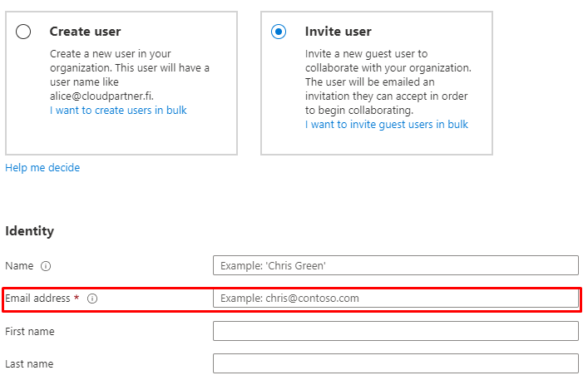Open 'I want to create users in bulk' link
The width and height of the screenshot is (588, 390).
(x=118, y=110)
